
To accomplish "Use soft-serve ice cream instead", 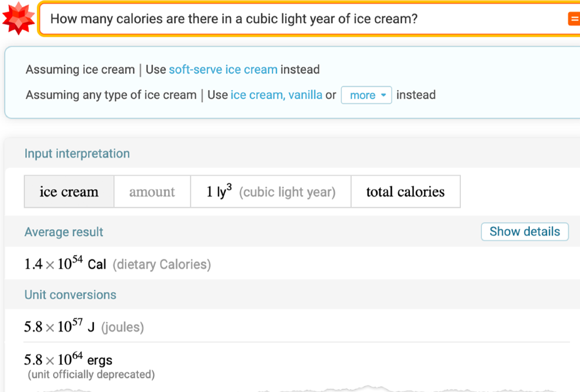I will pyautogui.click(x=223, y=70).
